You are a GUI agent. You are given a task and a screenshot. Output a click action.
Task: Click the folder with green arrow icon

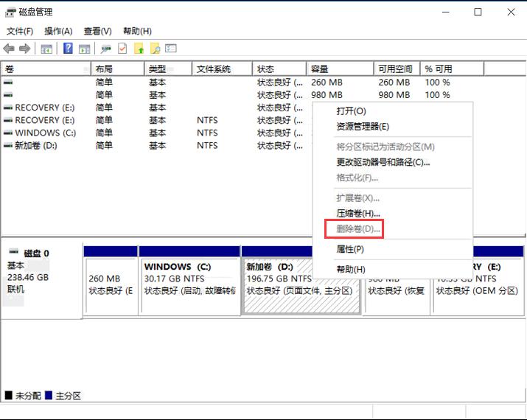click(x=139, y=49)
